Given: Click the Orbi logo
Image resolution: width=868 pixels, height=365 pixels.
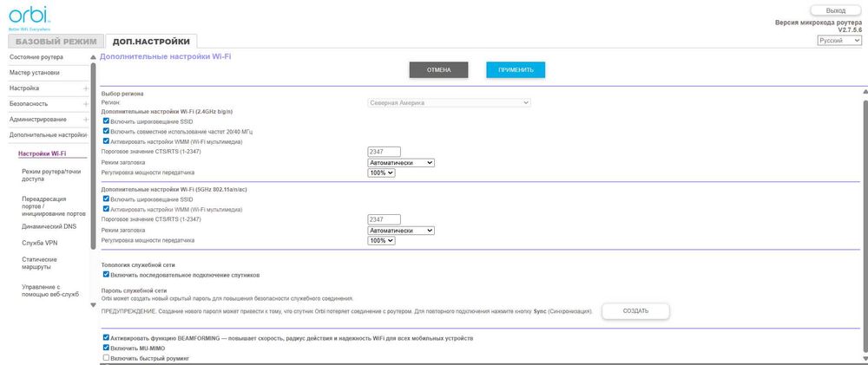Looking at the screenshot, I should point(30,17).
